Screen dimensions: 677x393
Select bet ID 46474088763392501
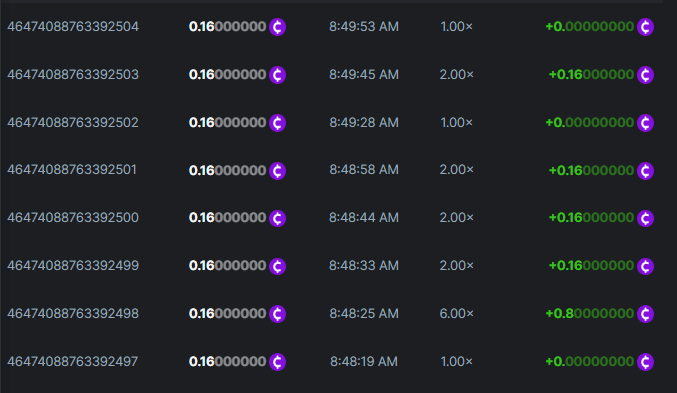click(72, 170)
